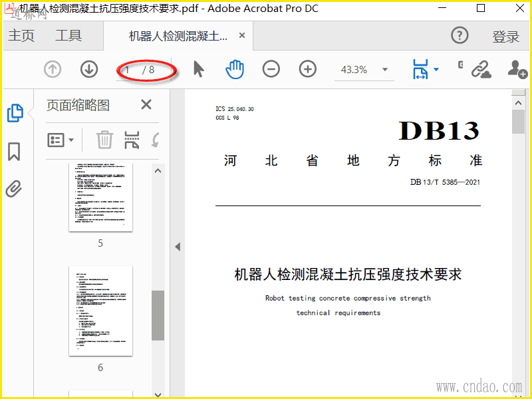The width and height of the screenshot is (532, 399).
Task: Click the page label 6
Action: tap(100, 368)
